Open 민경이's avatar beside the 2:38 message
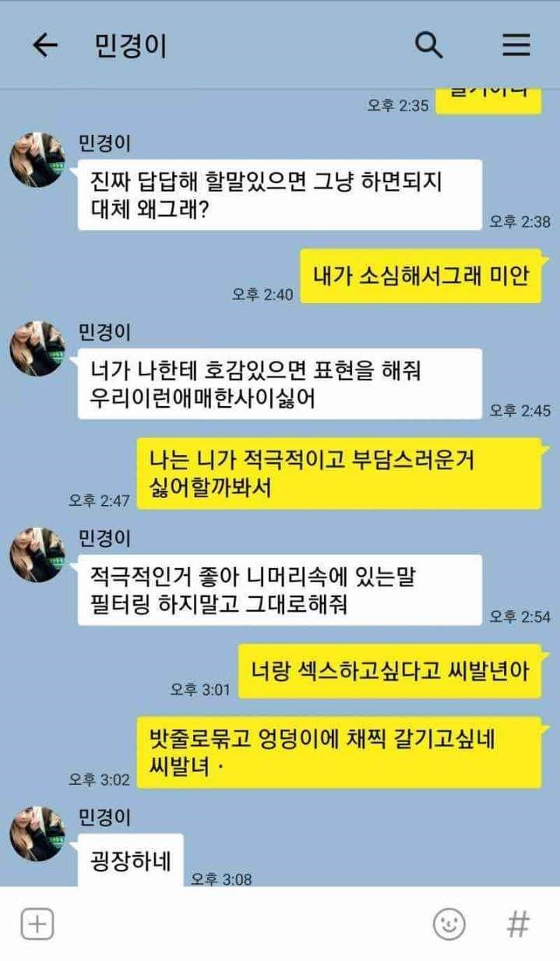This screenshot has width=560, height=961. [37, 161]
